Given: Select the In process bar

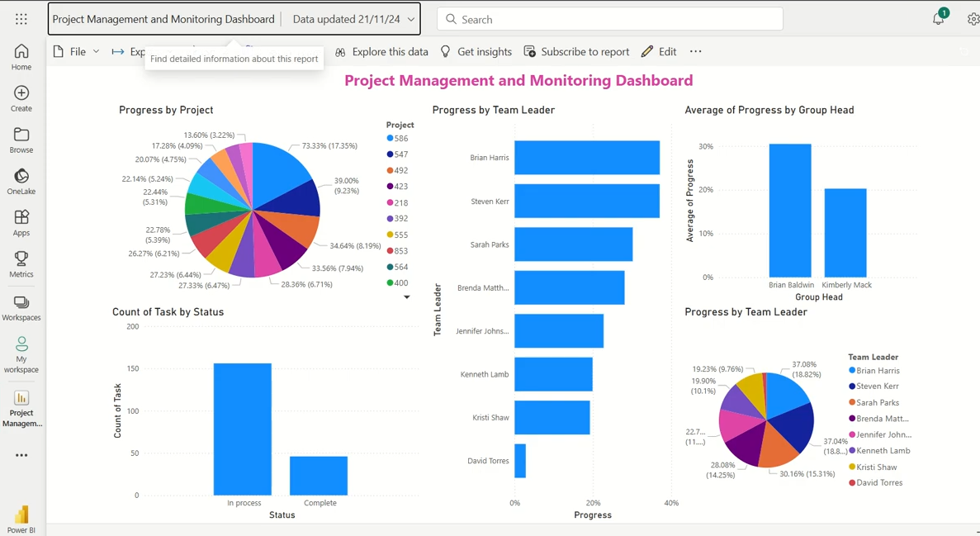Looking at the screenshot, I should click(243, 429).
